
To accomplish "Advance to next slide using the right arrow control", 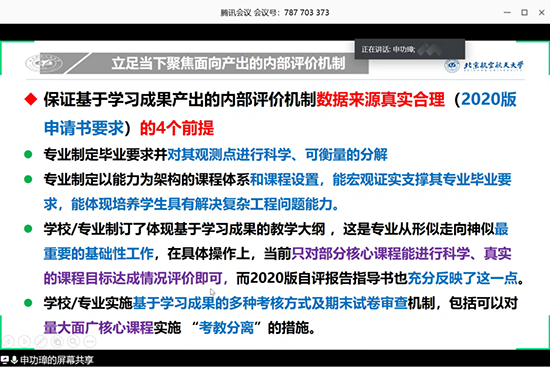I will [x=25, y=341].
